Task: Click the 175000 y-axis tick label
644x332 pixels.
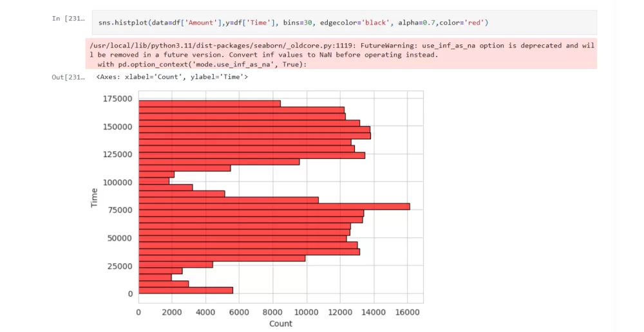Action: (x=118, y=98)
